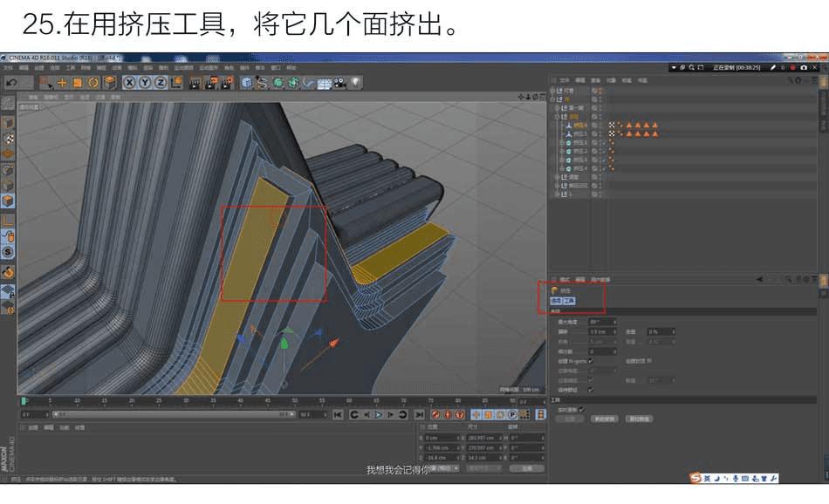Click the offset value field showing cm
Image resolution: width=829 pixels, height=504 pixels.
tap(602, 331)
